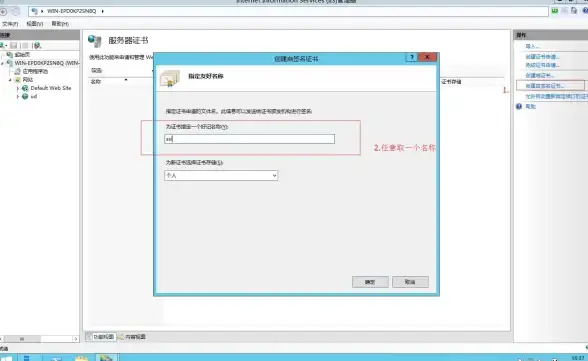Click the sd site globe icon

pos(25,96)
